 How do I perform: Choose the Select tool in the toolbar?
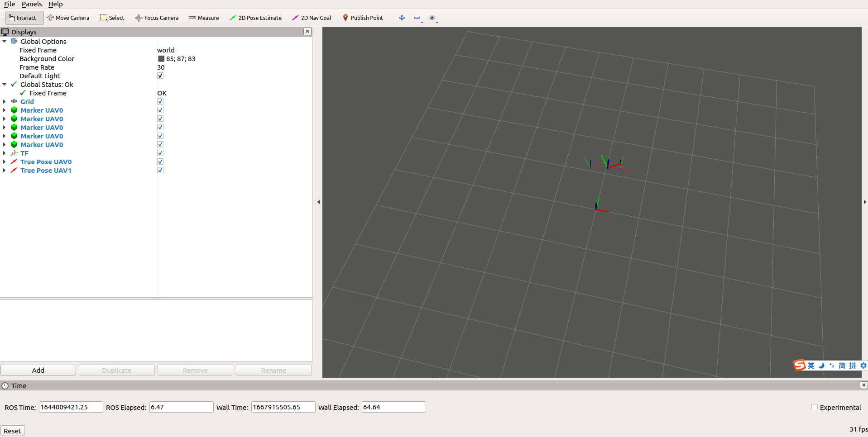111,18
